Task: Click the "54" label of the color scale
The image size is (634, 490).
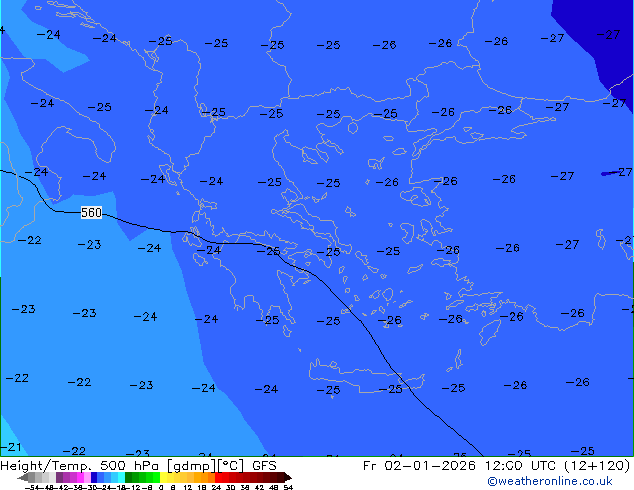Action: (x=288, y=487)
